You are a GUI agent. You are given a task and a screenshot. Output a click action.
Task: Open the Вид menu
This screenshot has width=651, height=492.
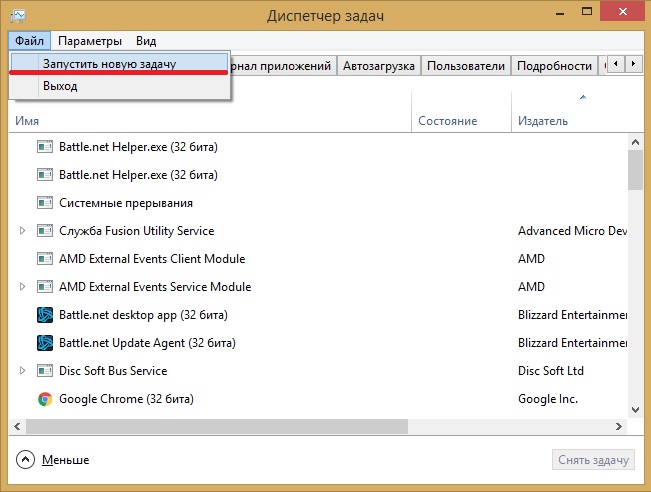146,41
